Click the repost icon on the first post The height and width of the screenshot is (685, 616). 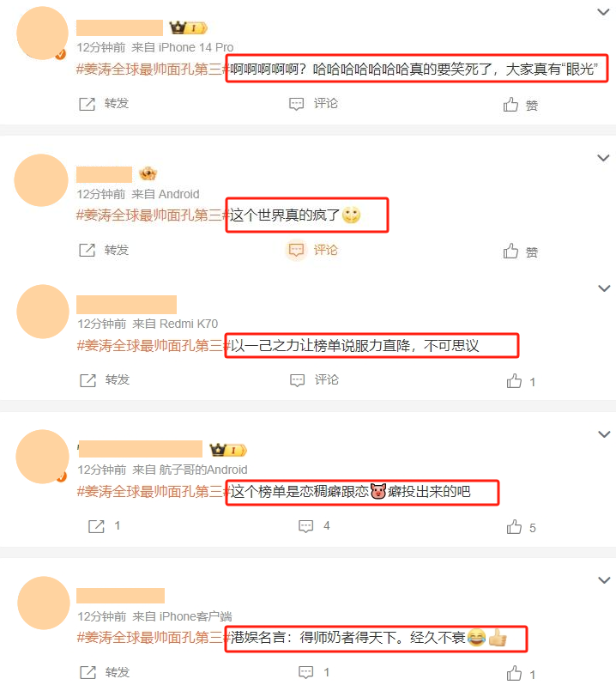pyautogui.click(x=87, y=104)
